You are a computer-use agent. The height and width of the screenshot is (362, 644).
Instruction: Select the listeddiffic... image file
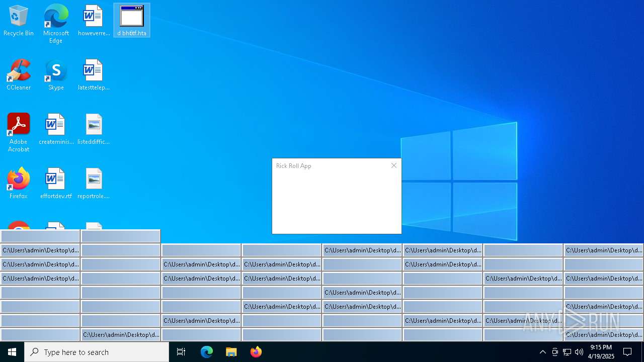click(x=94, y=129)
